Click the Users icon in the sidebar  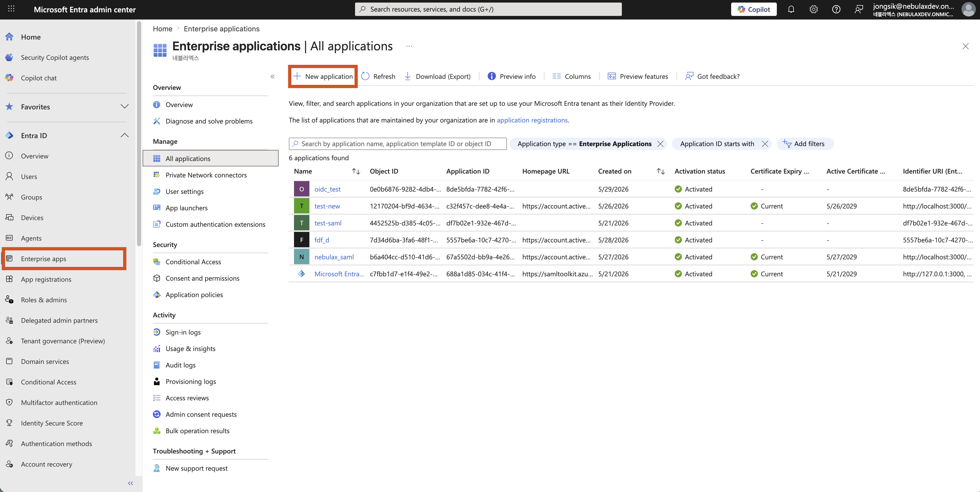[x=9, y=176]
